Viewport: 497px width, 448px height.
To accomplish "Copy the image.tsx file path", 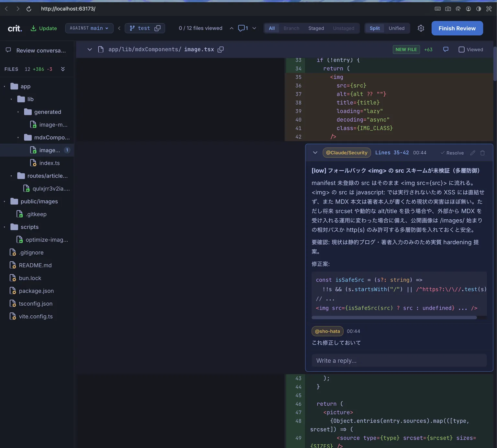I will point(221,49).
